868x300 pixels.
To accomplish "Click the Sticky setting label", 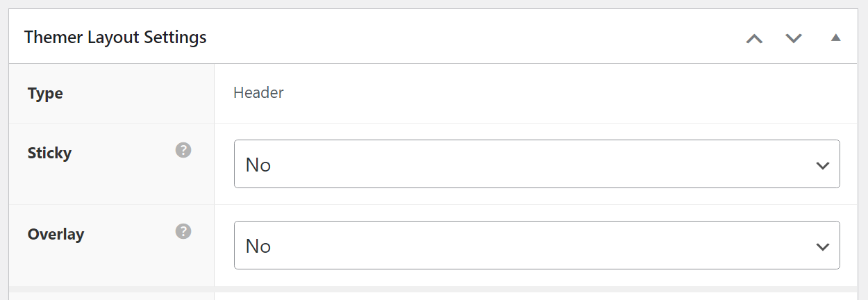I will (x=49, y=153).
